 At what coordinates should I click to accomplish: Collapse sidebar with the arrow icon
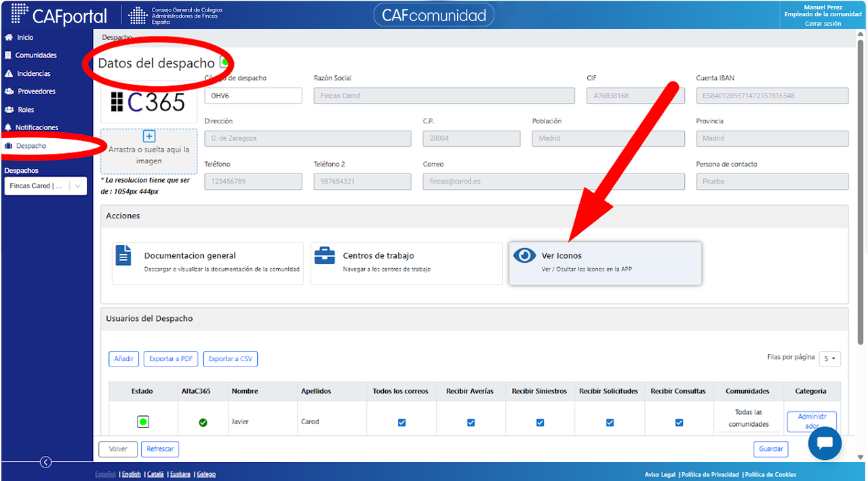click(45, 462)
